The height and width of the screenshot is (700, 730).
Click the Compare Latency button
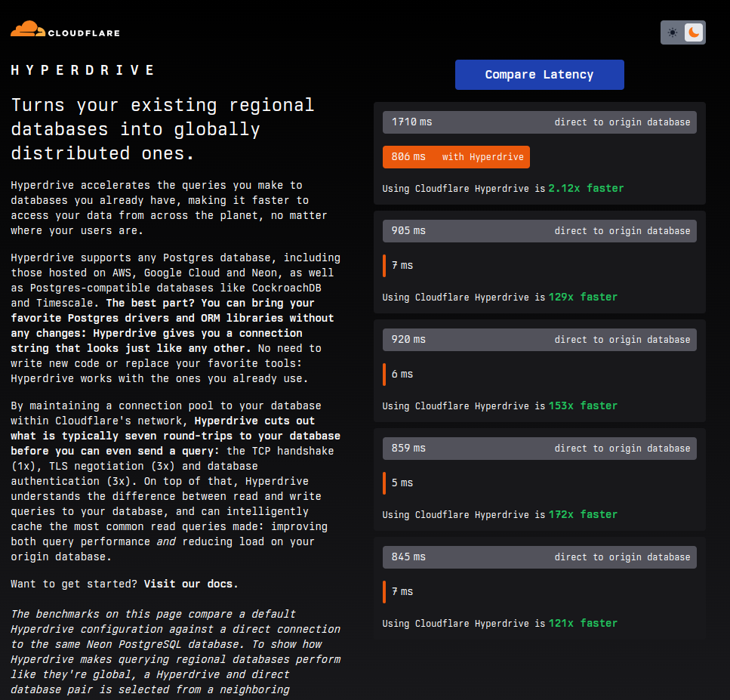click(x=539, y=75)
